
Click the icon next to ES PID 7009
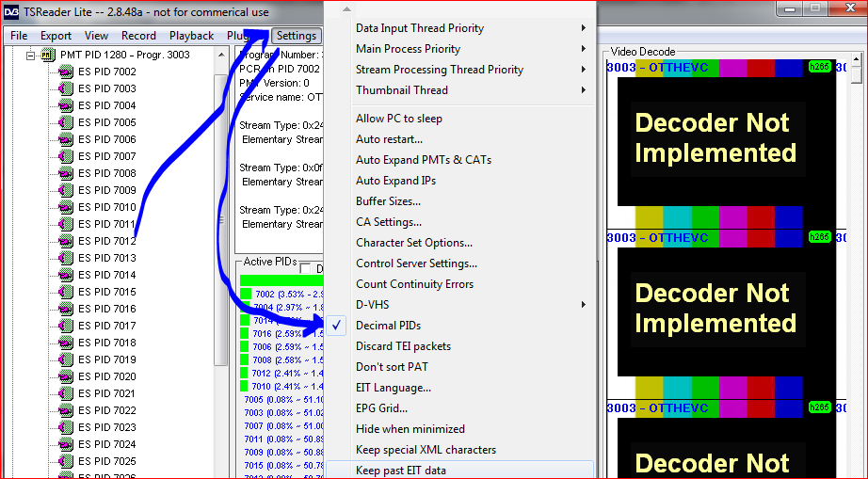coord(66,190)
